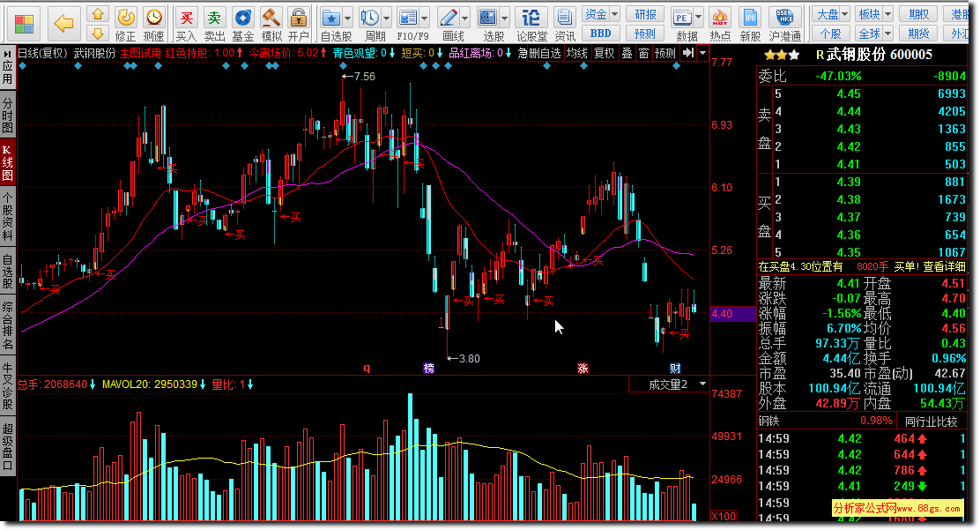Click the BBD button
This screenshot has height=530, width=980.
pyautogui.click(x=601, y=34)
